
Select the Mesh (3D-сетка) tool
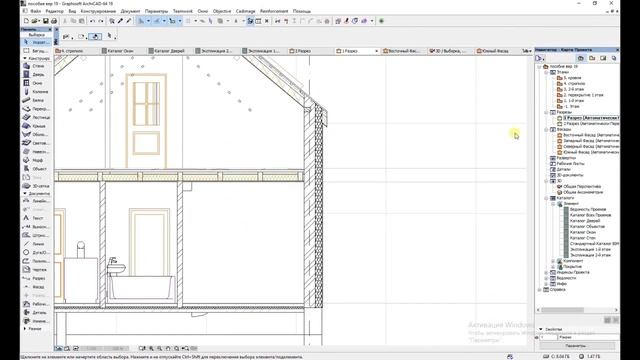(36, 186)
